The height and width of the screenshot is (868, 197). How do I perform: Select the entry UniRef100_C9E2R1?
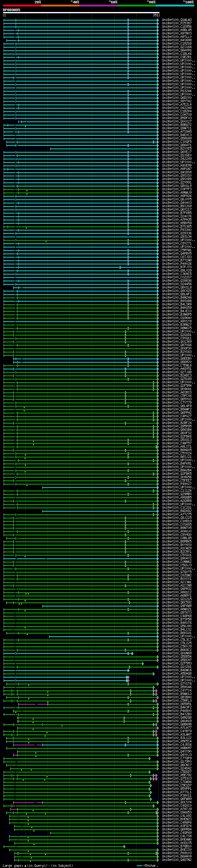[x=177, y=57]
